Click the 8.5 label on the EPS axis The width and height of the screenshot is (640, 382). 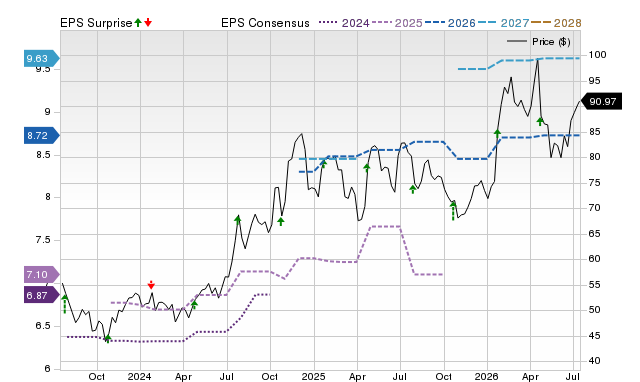pyautogui.click(x=42, y=155)
